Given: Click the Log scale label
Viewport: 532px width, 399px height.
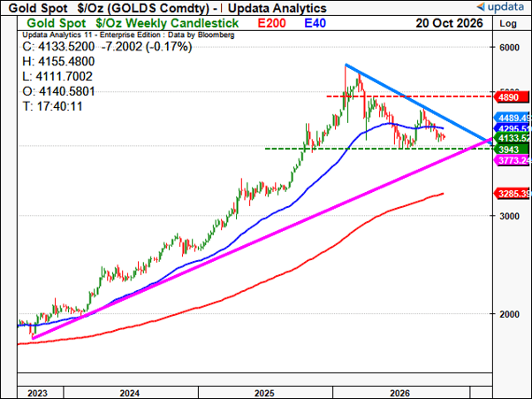Looking at the screenshot, I should point(508,23).
